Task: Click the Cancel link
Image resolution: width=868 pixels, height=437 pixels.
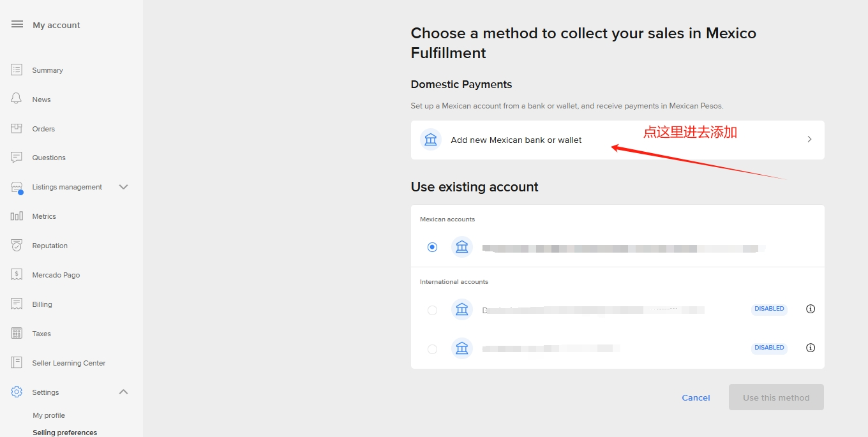Action: tap(696, 397)
